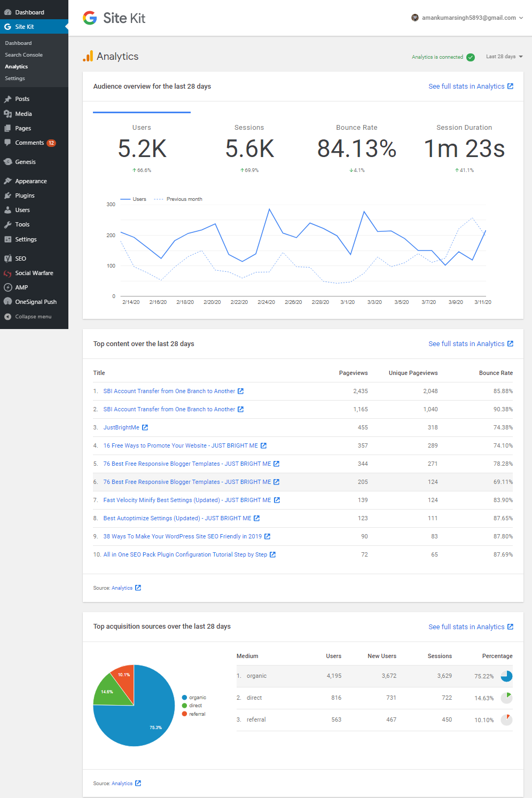Open external icon for row 5 Blogger Templates
This screenshot has height=798, width=532.
point(276,464)
